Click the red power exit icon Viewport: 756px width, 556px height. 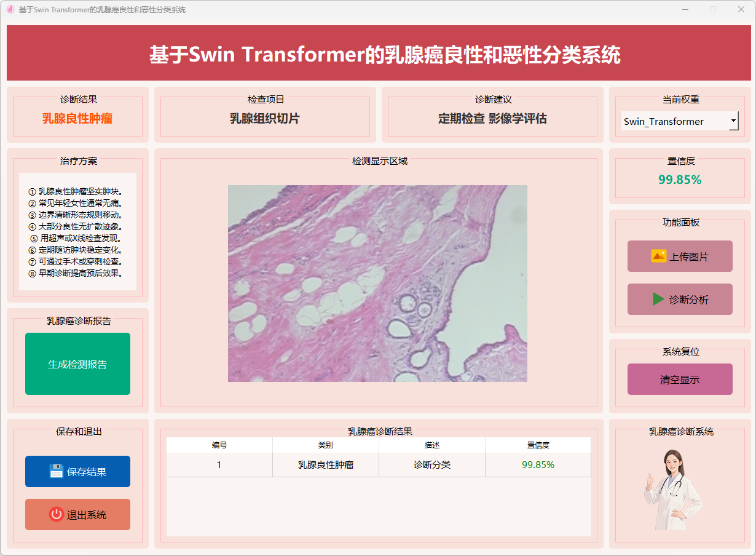coord(57,514)
